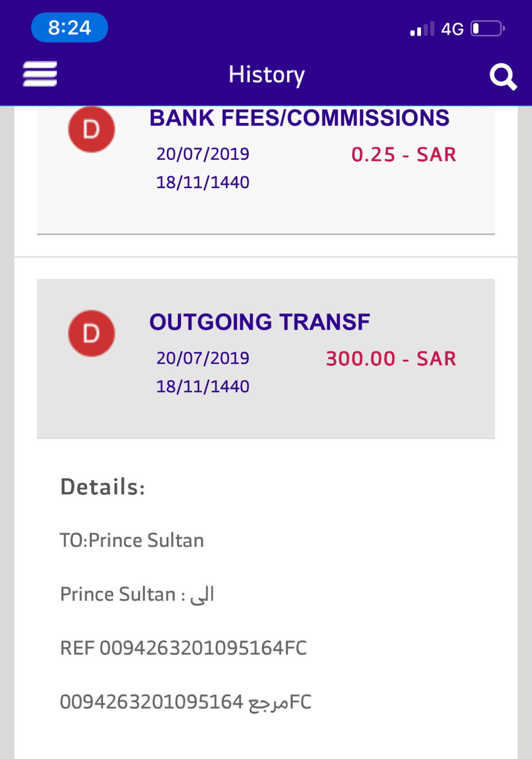Collapse the OUTGOING TRANSF transaction card
Viewport: 532px width, 759px height.
point(266,359)
